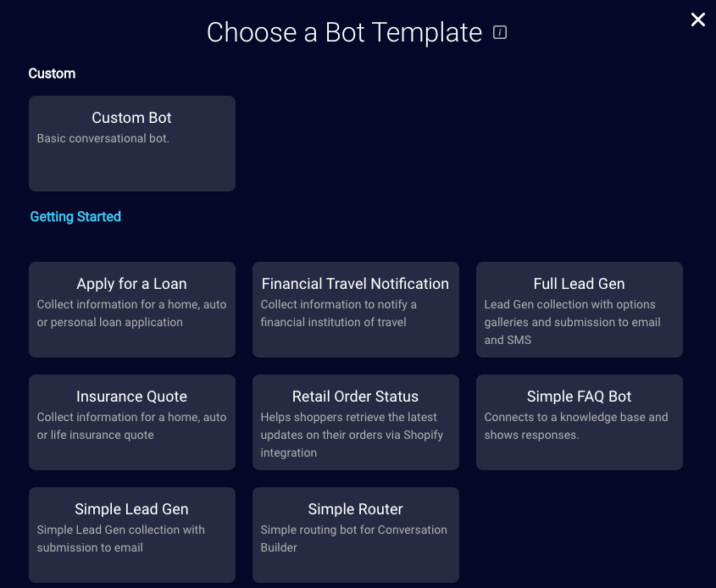The height and width of the screenshot is (588, 716).
Task: Click the Getting Started section link
Action: (x=75, y=216)
